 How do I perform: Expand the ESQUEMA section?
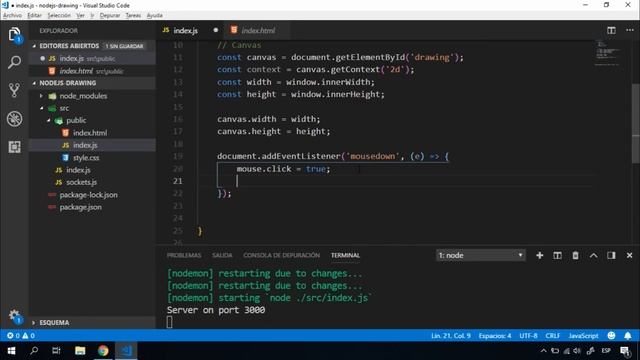click(92, 322)
